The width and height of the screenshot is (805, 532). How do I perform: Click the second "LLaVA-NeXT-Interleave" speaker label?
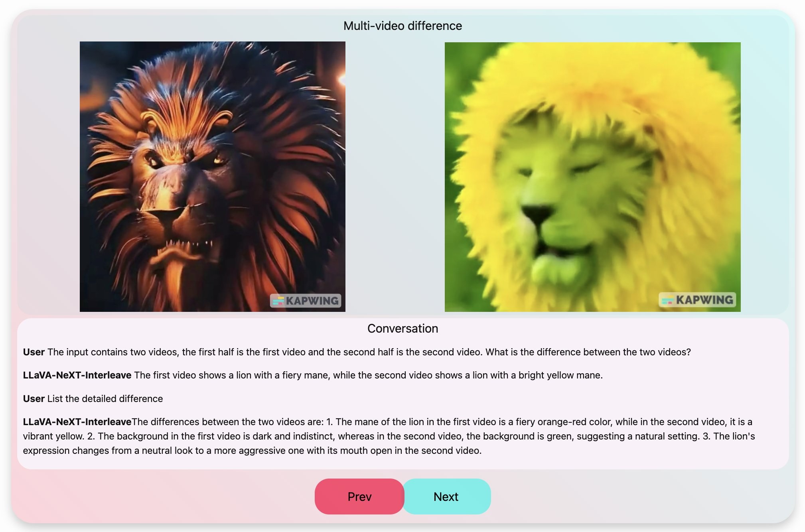[x=77, y=422]
